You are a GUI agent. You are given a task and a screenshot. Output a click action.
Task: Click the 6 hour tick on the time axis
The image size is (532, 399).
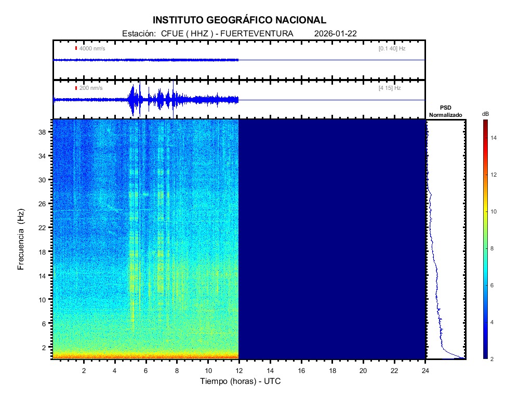coord(146,370)
